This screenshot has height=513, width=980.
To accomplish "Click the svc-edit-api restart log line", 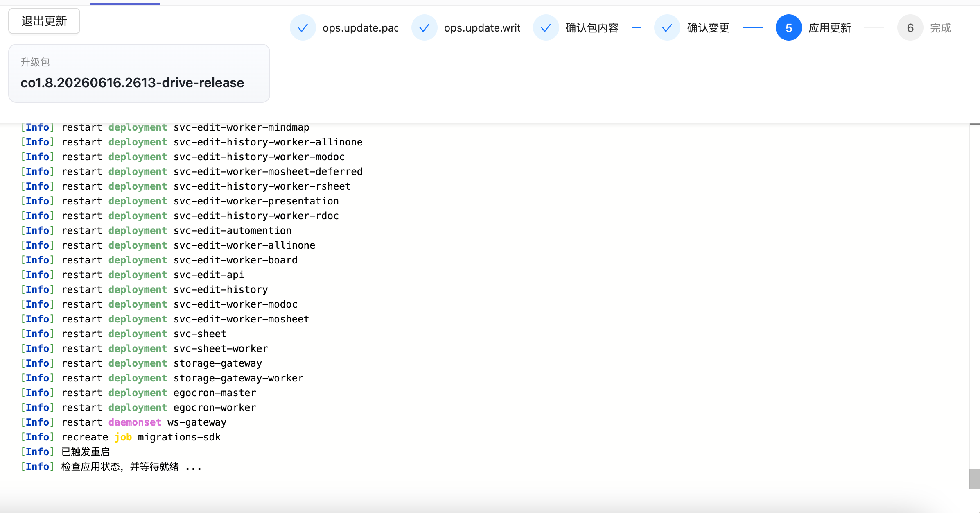I will coord(133,275).
